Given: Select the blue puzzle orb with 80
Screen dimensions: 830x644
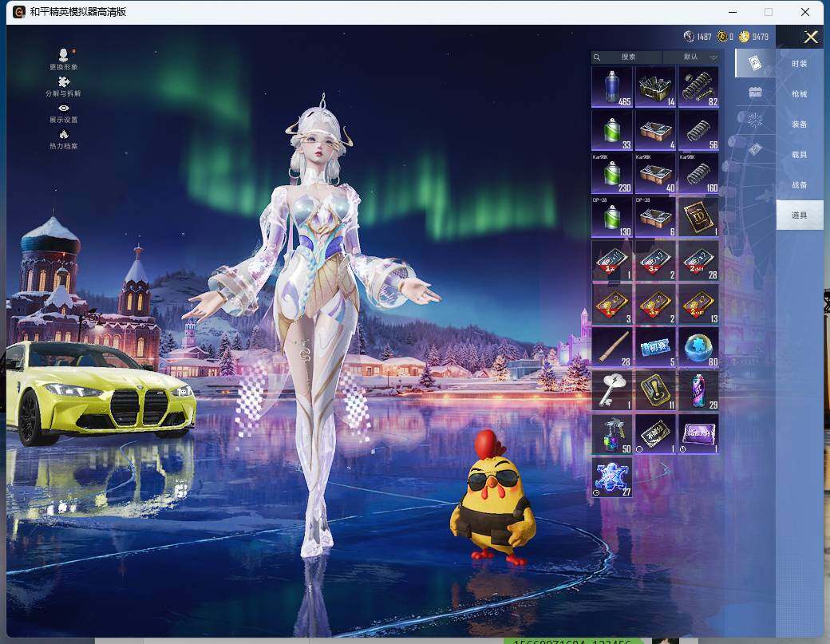Looking at the screenshot, I should coord(699,347).
